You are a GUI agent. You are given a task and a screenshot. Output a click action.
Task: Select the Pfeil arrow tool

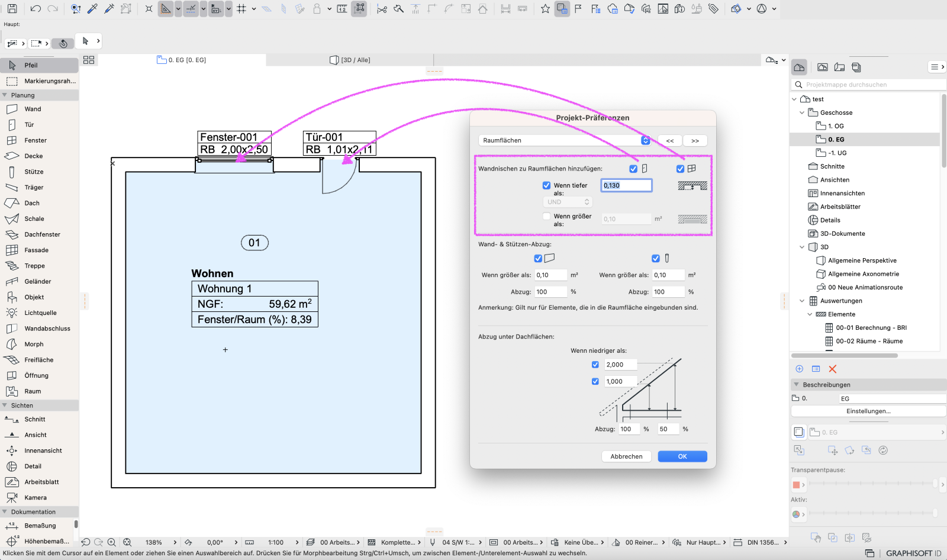(x=39, y=65)
